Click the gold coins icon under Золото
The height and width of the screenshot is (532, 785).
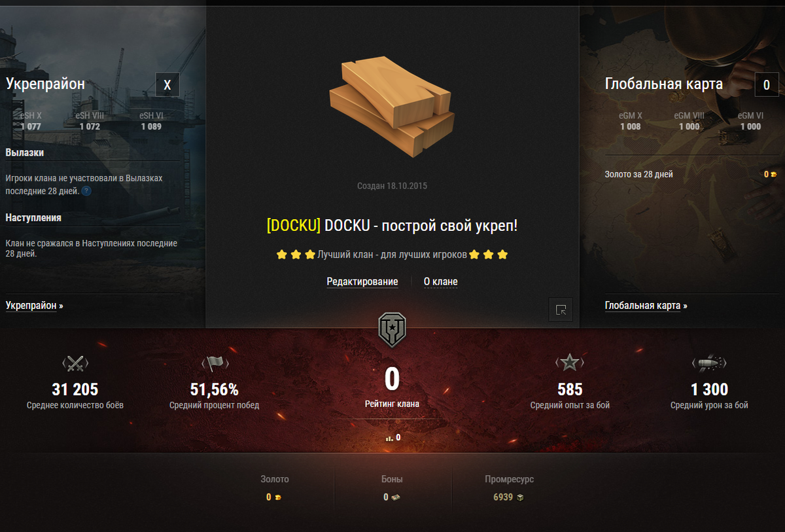click(x=277, y=497)
